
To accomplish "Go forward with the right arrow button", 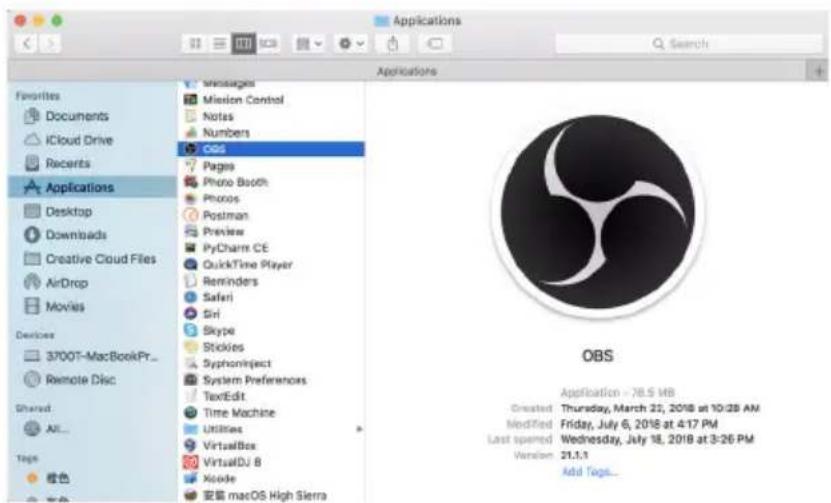I will point(50,43).
